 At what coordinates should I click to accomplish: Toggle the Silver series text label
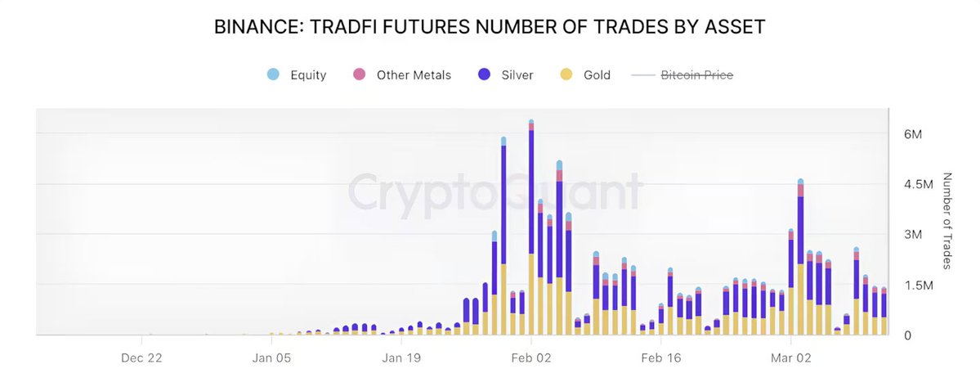coord(517,75)
